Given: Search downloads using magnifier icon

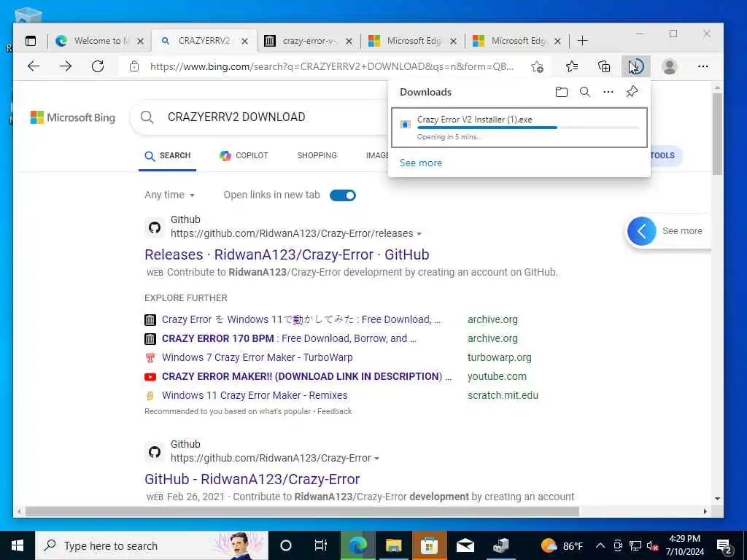Looking at the screenshot, I should 585,92.
